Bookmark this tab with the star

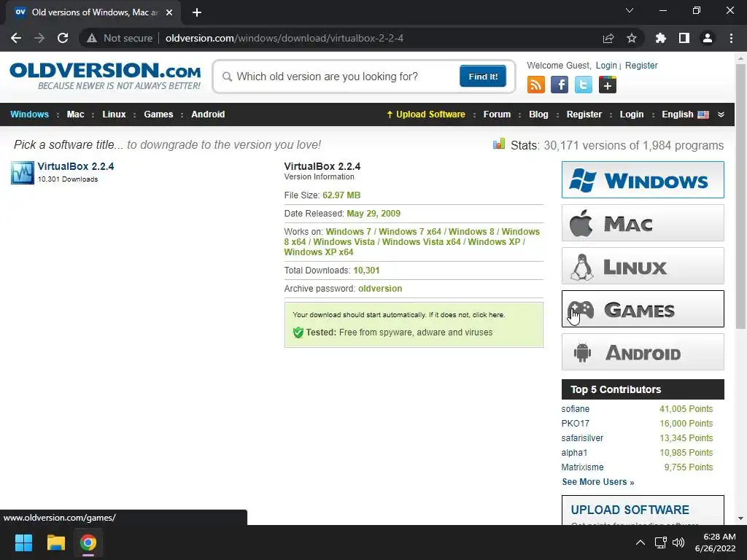click(632, 38)
